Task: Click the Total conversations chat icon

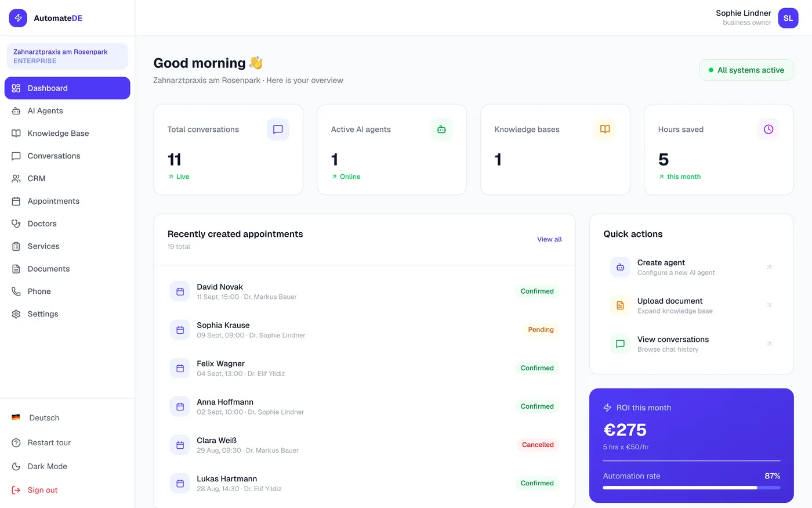Action: [x=278, y=129]
